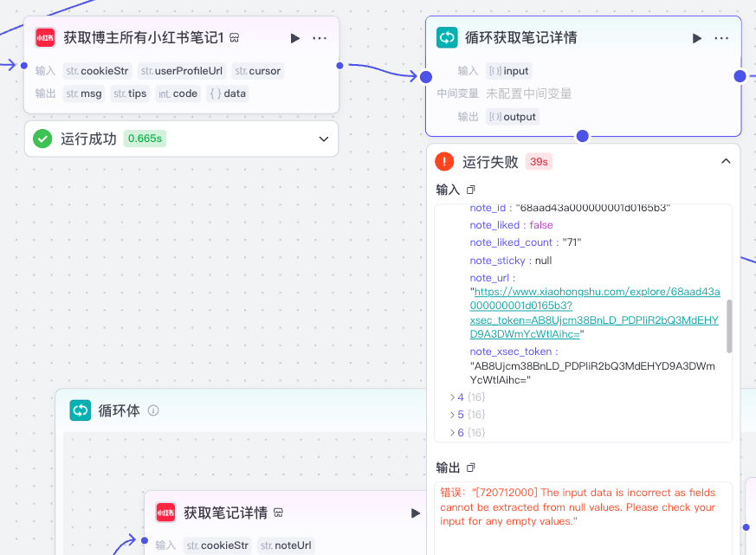Click the plugin badge icon beside 获取笔记详情 title
Image resolution: width=756 pixels, height=555 pixels.
pos(278,513)
